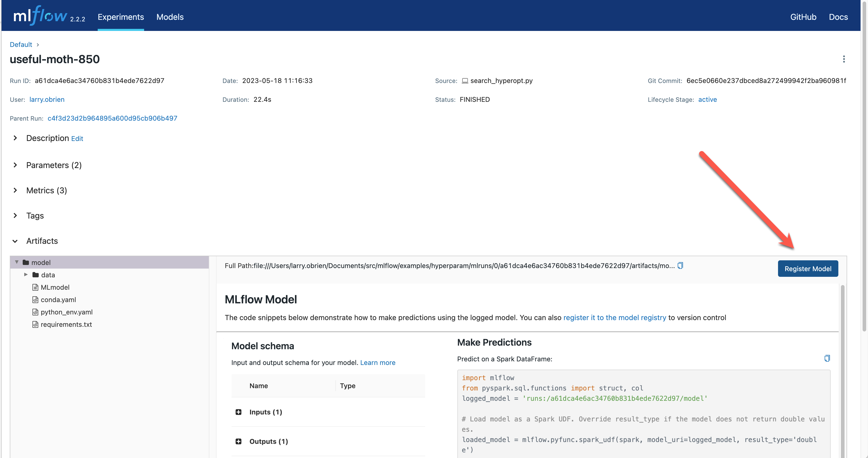
Task: Expand the data folder in artifacts
Action: pos(26,275)
